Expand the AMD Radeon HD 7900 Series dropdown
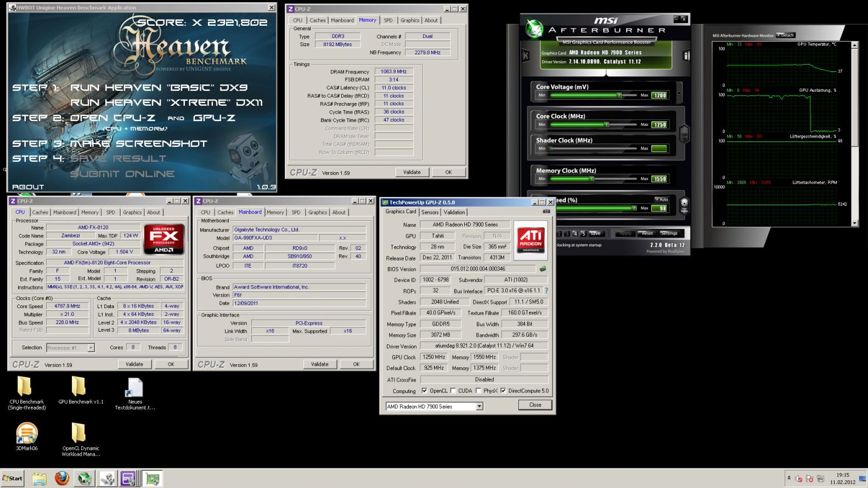This screenshot has width=868, height=488. click(x=479, y=406)
